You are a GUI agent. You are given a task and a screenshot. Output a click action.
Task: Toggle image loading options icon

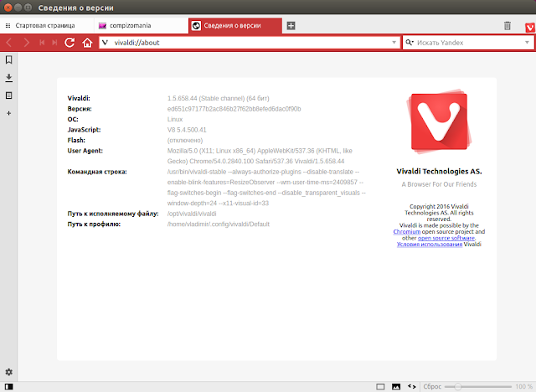(396, 386)
